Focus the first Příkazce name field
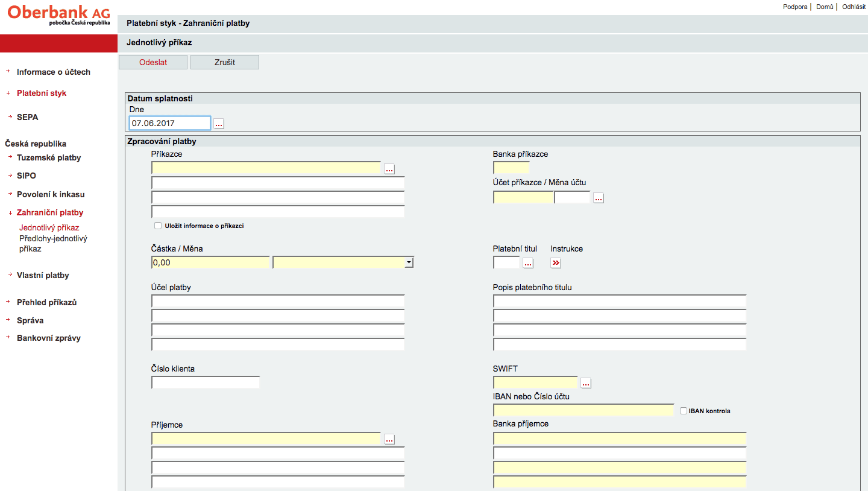868x491 pixels. (266, 168)
